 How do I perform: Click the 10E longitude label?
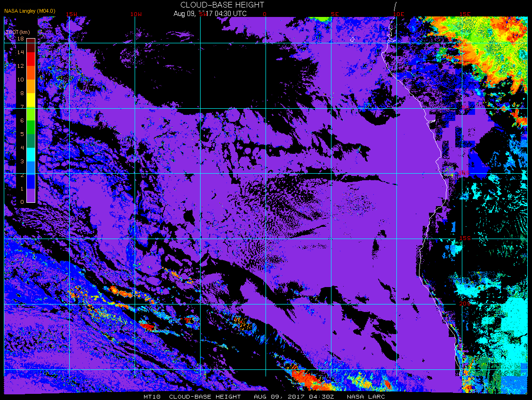[398, 14]
